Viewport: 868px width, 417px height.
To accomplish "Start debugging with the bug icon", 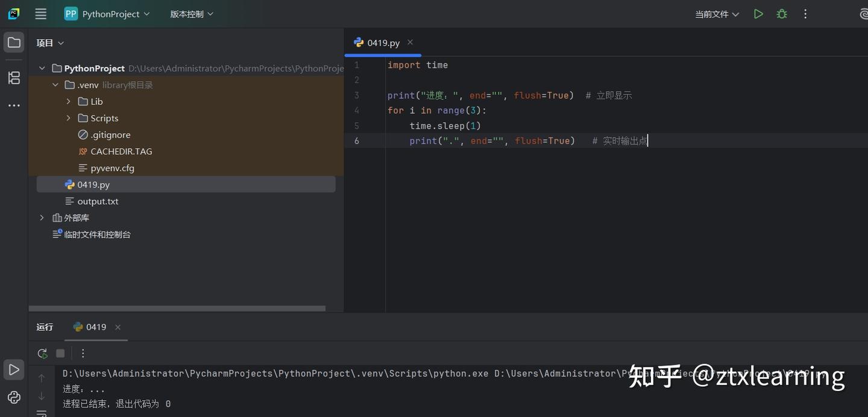I will pyautogui.click(x=781, y=13).
